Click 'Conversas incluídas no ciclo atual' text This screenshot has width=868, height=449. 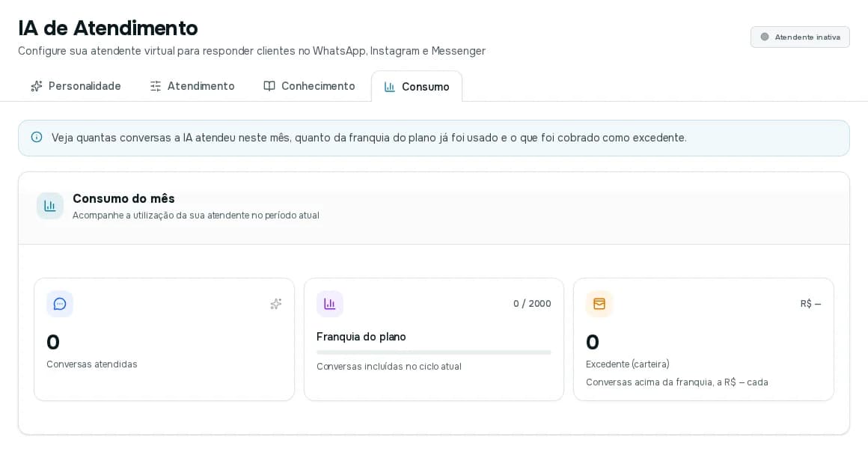pyautogui.click(x=388, y=367)
